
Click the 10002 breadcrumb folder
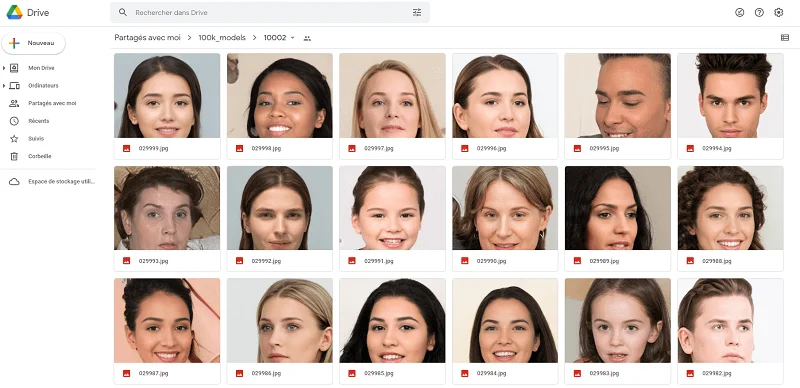point(275,37)
